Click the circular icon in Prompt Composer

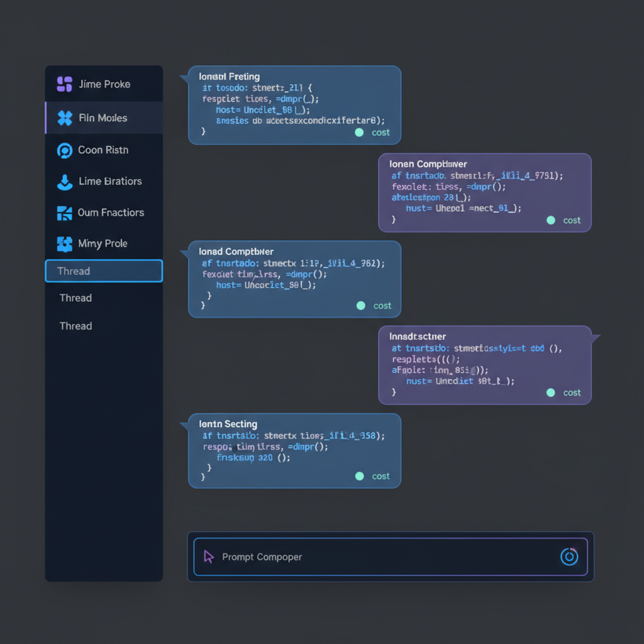tap(569, 557)
